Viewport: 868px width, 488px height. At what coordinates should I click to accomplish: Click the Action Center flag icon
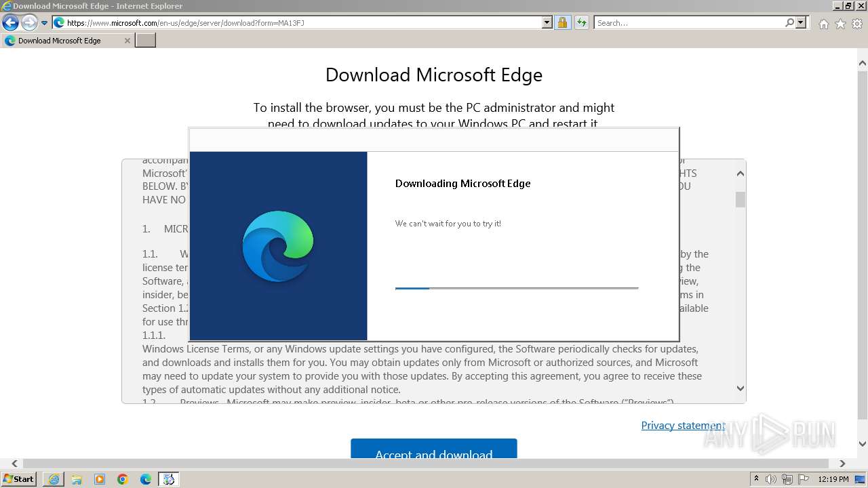(804, 479)
